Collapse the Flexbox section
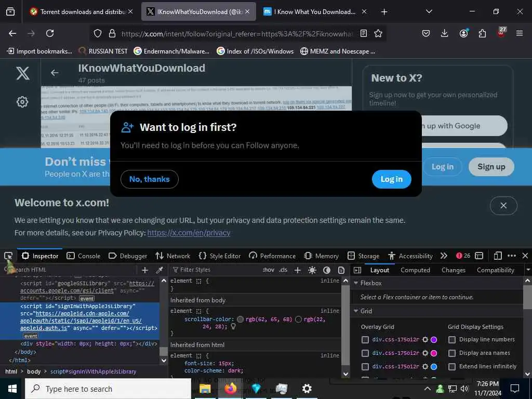This screenshot has height=399, width=532. tap(356, 283)
